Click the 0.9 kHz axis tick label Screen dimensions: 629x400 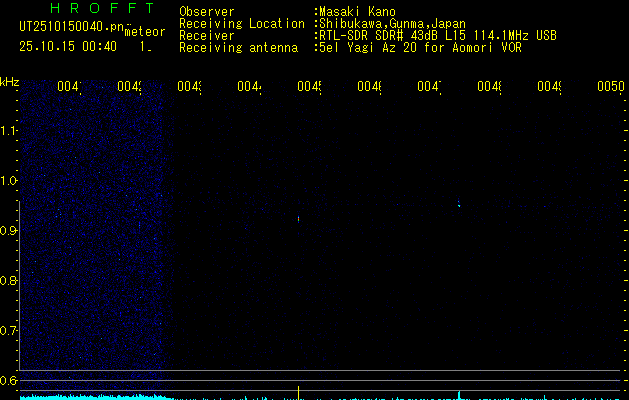(x=8, y=230)
